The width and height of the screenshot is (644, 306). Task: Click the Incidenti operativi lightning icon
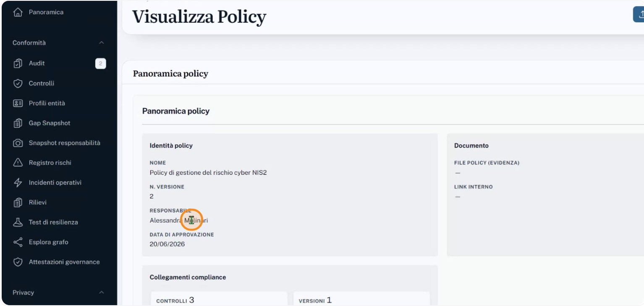[18, 183]
